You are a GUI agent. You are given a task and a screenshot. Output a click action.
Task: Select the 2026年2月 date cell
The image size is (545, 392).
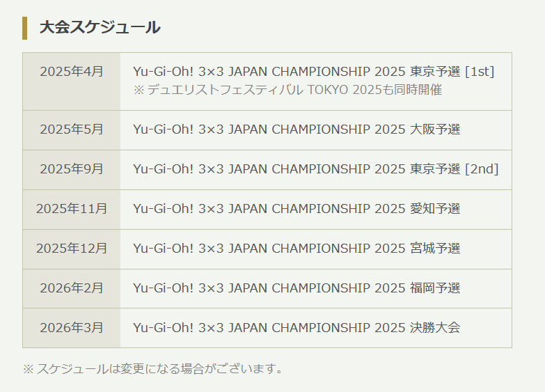[x=72, y=289]
